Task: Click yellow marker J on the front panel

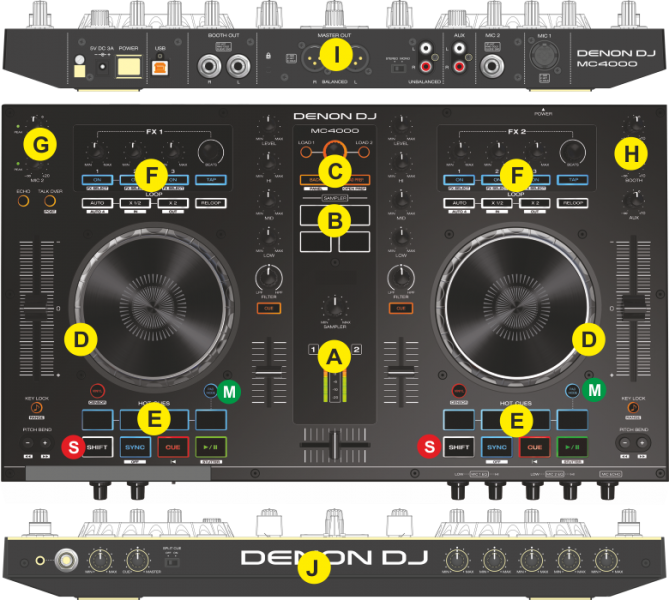Action: pos(314,569)
